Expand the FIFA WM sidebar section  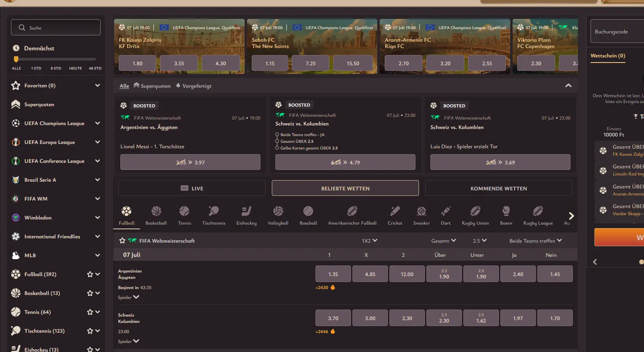coord(98,199)
